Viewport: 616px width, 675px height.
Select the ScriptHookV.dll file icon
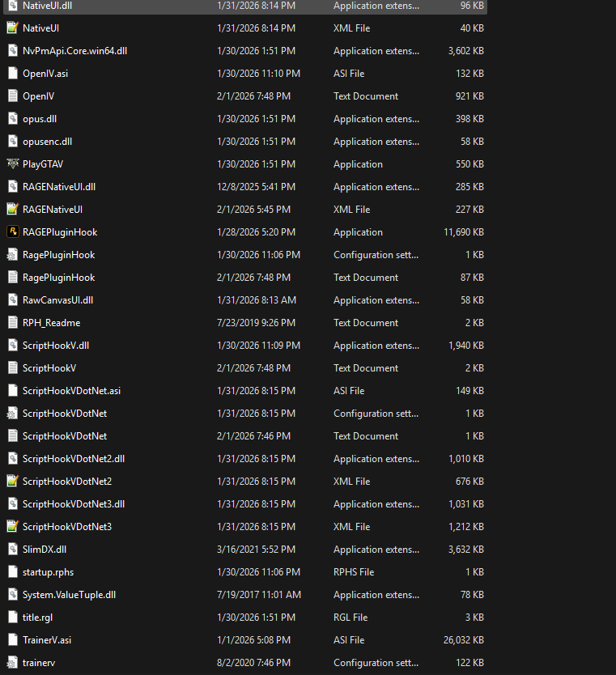pos(12,346)
